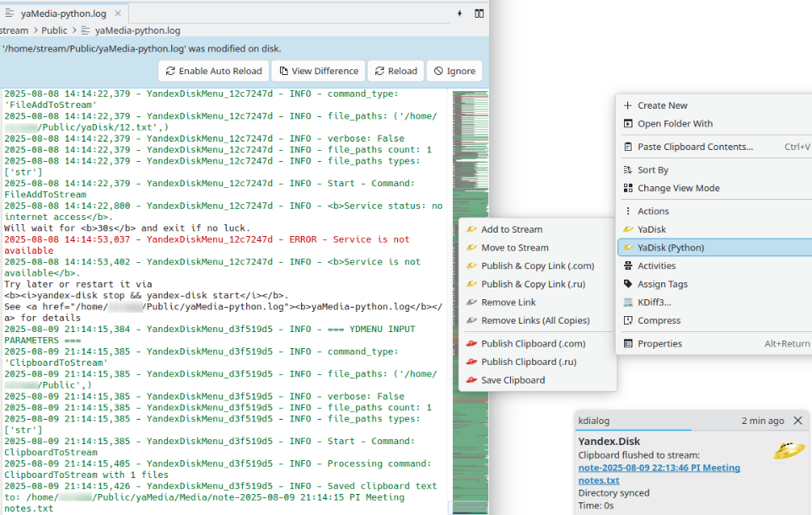Screen dimensions: 812x515
Task: Open the Actions submenu
Action: tap(715, 212)
